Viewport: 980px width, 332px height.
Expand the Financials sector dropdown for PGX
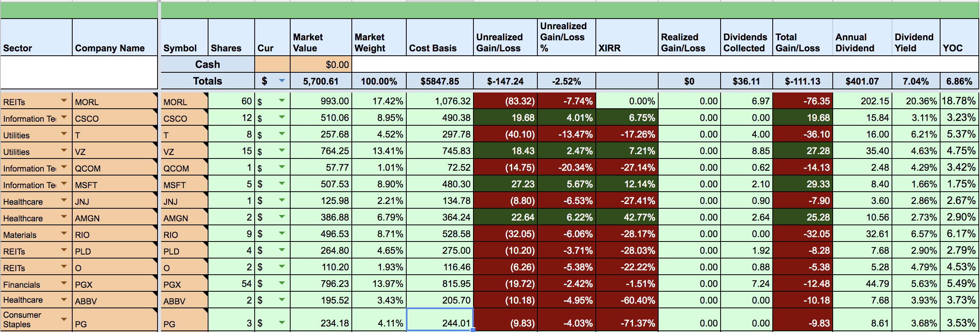(64, 283)
